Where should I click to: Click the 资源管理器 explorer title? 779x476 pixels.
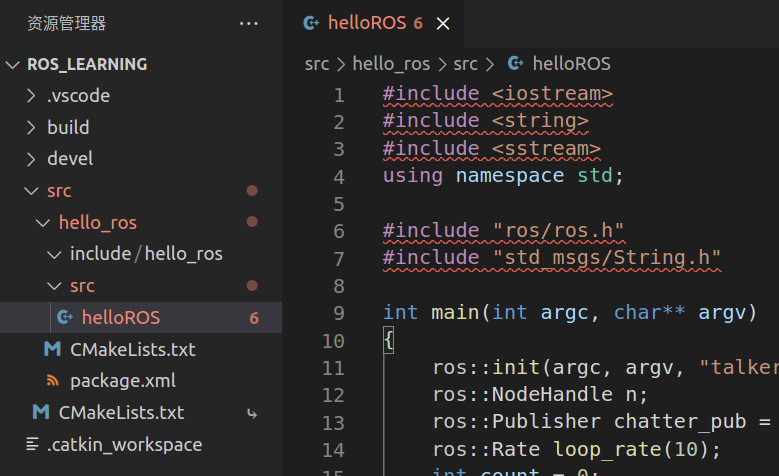click(66, 23)
